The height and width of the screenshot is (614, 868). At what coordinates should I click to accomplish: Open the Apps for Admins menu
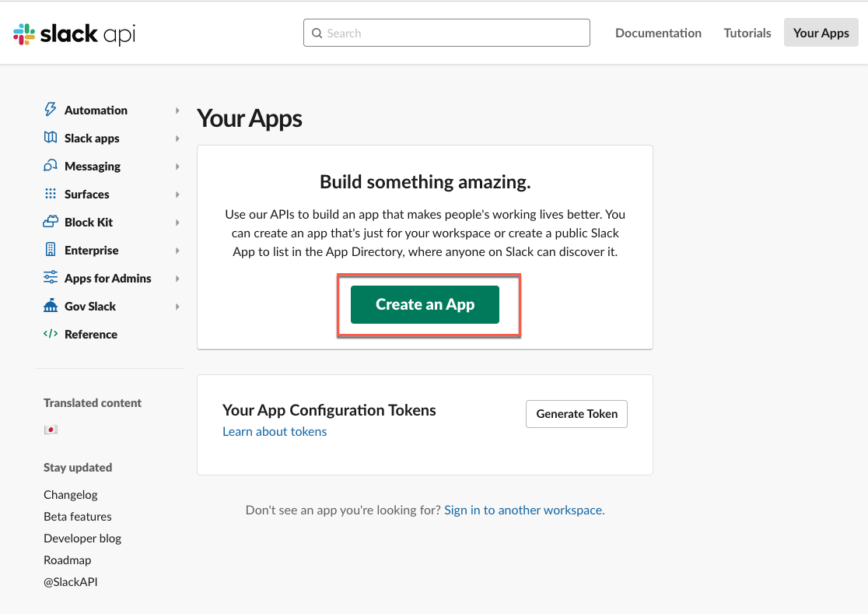tap(108, 279)
